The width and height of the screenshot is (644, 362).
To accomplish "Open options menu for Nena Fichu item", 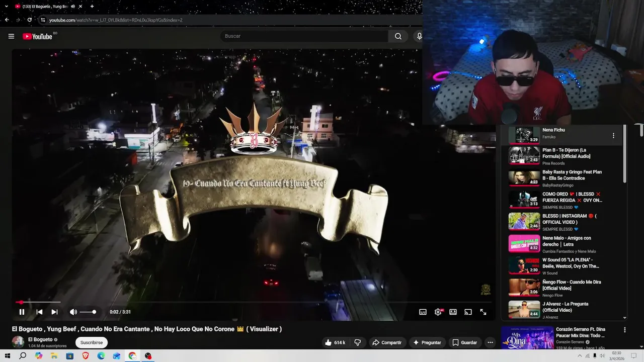I will point(613,136).
